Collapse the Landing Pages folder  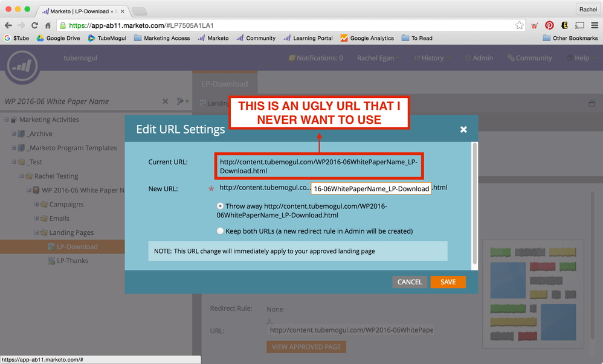pos(36,232)
